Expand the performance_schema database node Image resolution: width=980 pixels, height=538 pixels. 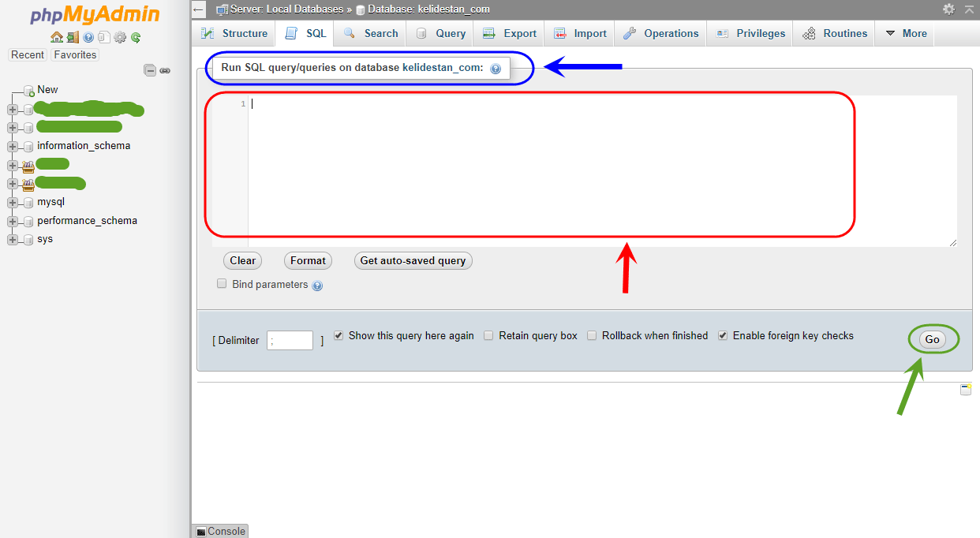click(12, 221)
